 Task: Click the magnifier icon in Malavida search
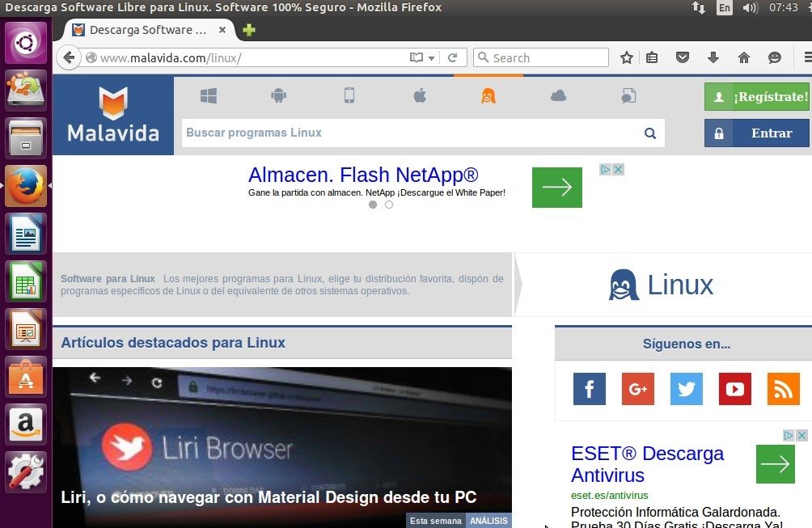point(650,133)
